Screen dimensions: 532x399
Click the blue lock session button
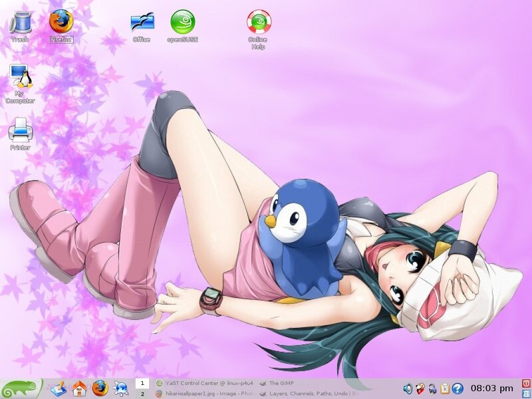click(526, 394)
